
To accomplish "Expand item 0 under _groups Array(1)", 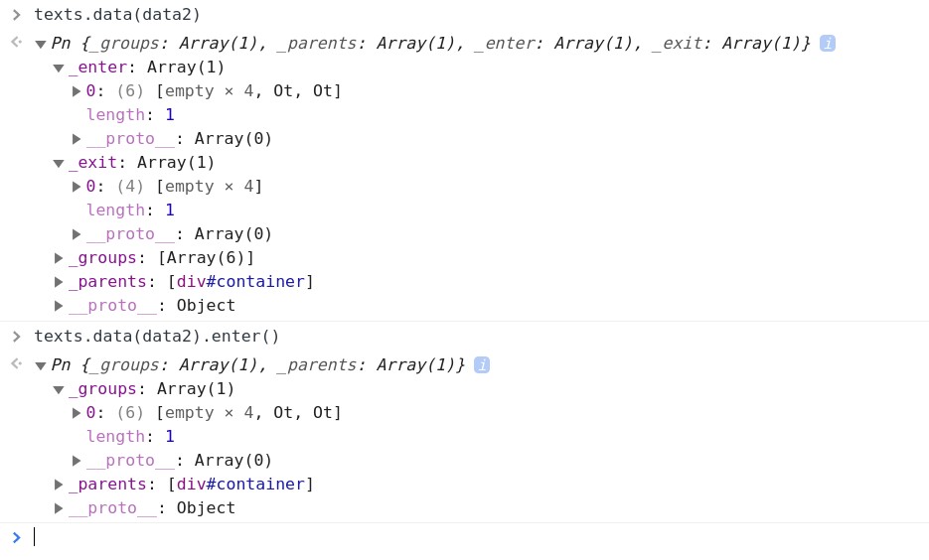I will tap(77, 413).
